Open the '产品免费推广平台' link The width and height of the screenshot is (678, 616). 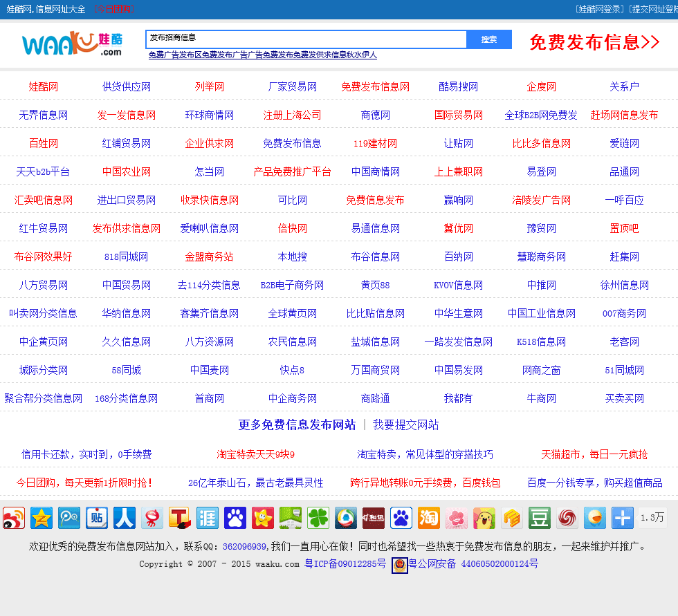(x=292, y=172)
